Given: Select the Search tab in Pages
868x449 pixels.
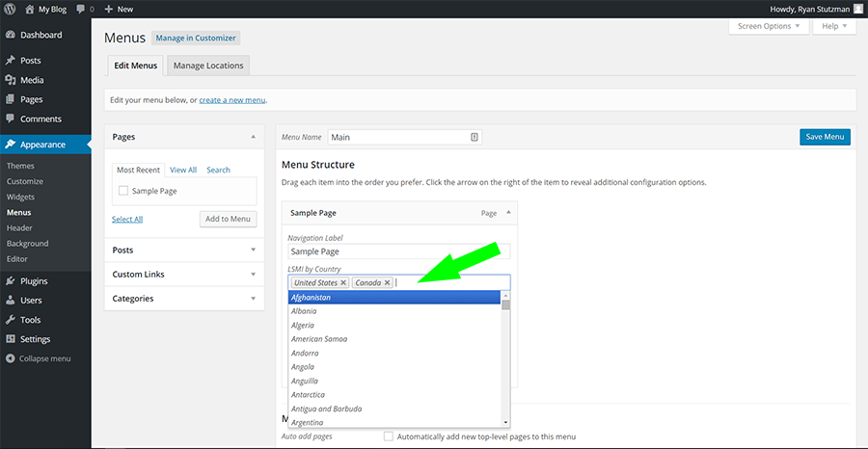Looking at the screenshot, I should click(218, 170).
